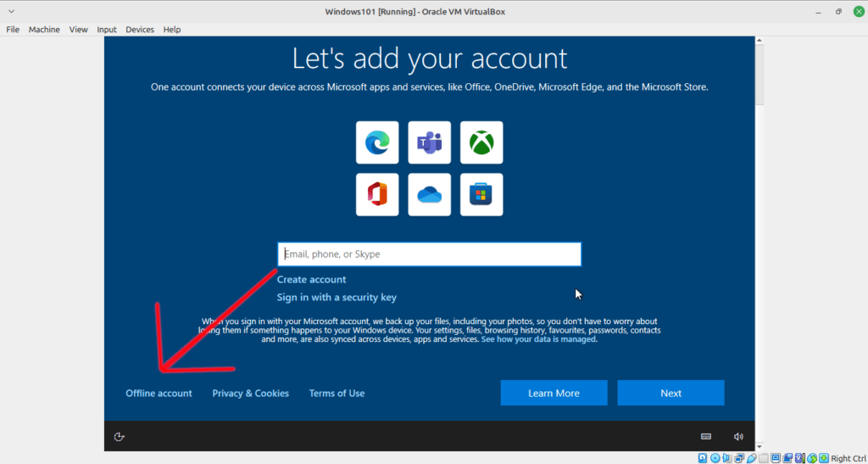The height and width of the screenshot is (464, 868).
Task: Open the Privacy & Cookies link
Action: pos(251,393)
